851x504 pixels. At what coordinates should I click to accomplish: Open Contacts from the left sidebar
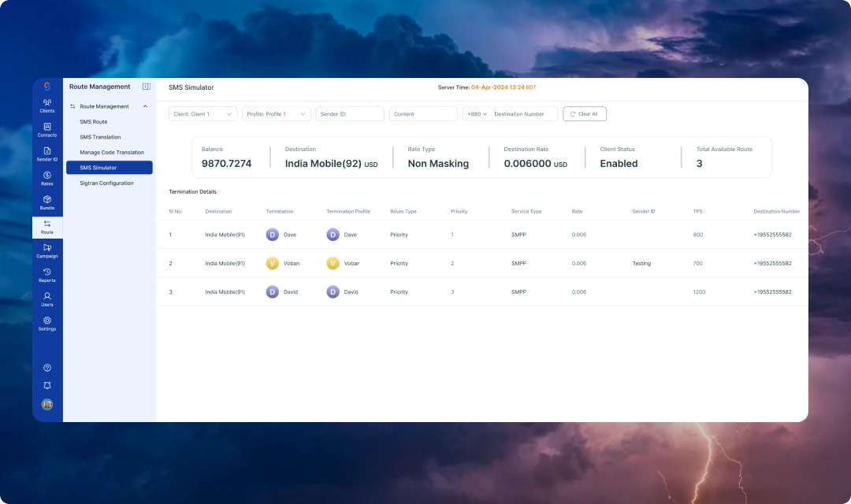[47, 129]
